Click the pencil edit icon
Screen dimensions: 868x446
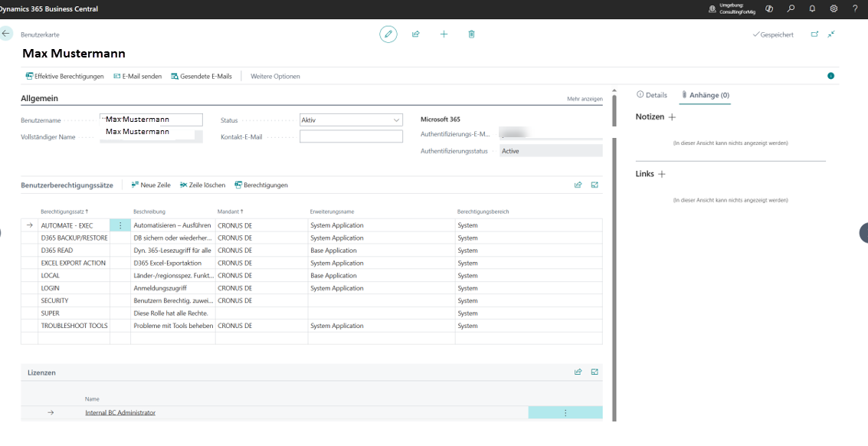click(388, 34)
